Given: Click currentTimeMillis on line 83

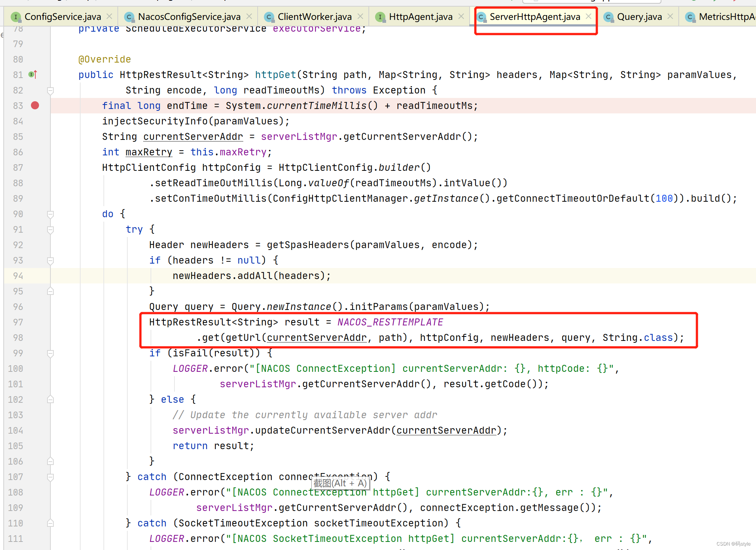Looking at the screenshot, I should coord(317,106).
